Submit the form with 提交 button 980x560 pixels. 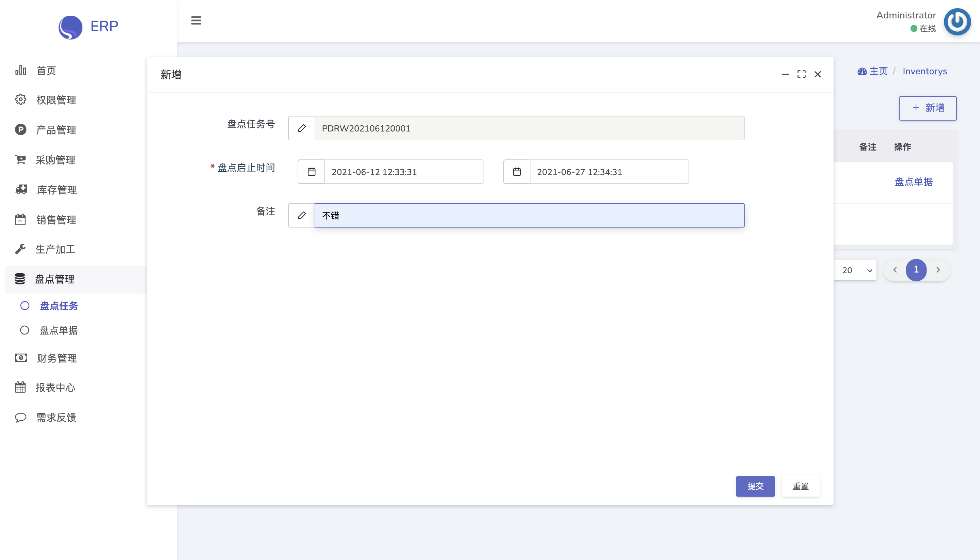(x=755, y=486)
